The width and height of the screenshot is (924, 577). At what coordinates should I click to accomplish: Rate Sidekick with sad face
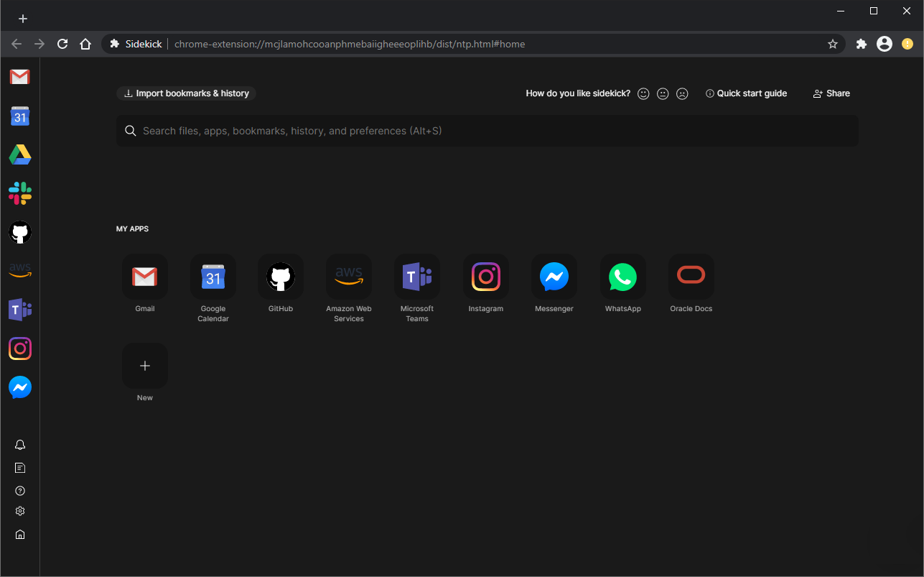click(x=682, y=93)
